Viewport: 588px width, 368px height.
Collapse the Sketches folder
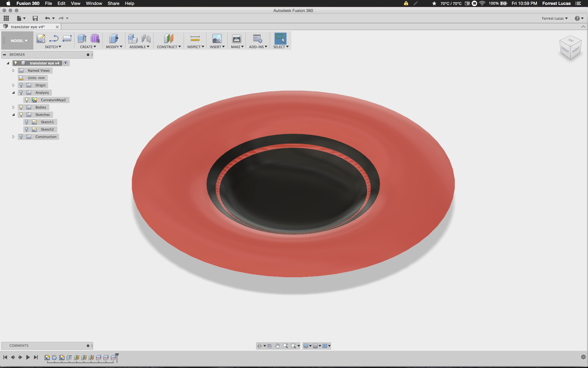pyautogui.click(x=13, y=115)
